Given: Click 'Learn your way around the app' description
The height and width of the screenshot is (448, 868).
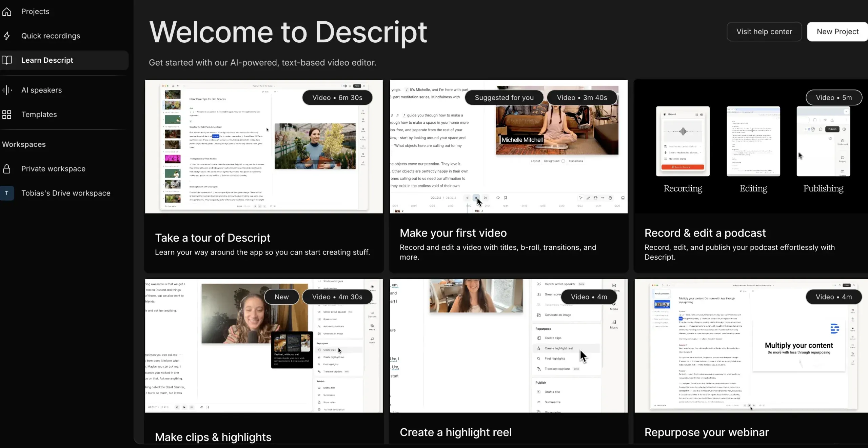Looking at the screenshot, I should 262,252.
